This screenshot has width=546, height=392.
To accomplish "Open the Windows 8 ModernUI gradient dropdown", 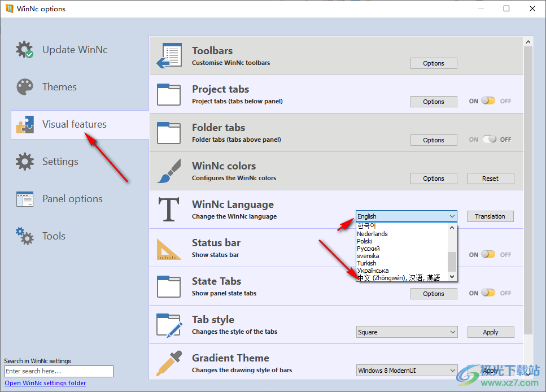I will 407,371.
